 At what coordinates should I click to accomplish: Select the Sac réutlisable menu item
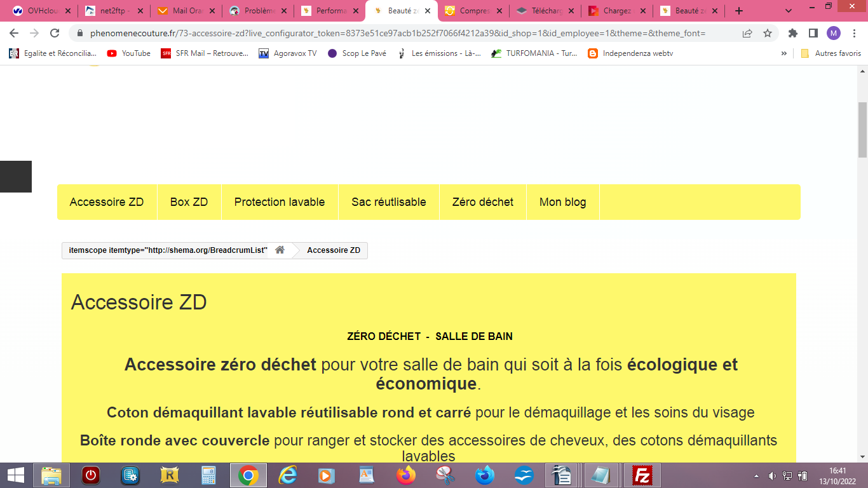tap(389, 202)
